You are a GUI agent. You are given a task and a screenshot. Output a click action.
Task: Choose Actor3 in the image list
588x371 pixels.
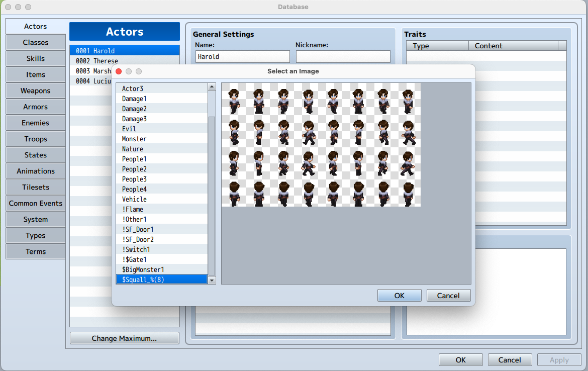pos(162,88)
